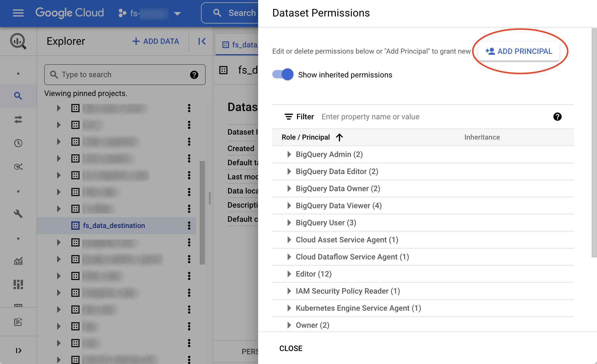Open Monitoring chart icon in sidebar
The height and width of the screenshot is (364, 597).
[18, 261]
